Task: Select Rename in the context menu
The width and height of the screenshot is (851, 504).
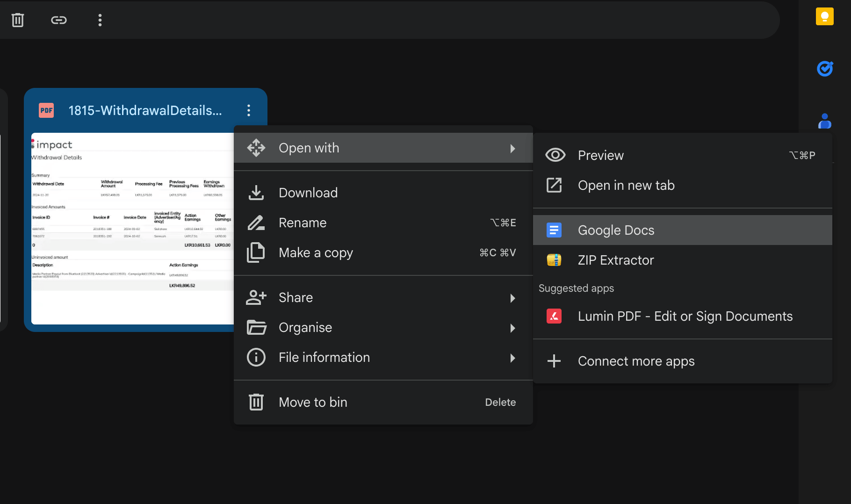Action: coord(383,223)
